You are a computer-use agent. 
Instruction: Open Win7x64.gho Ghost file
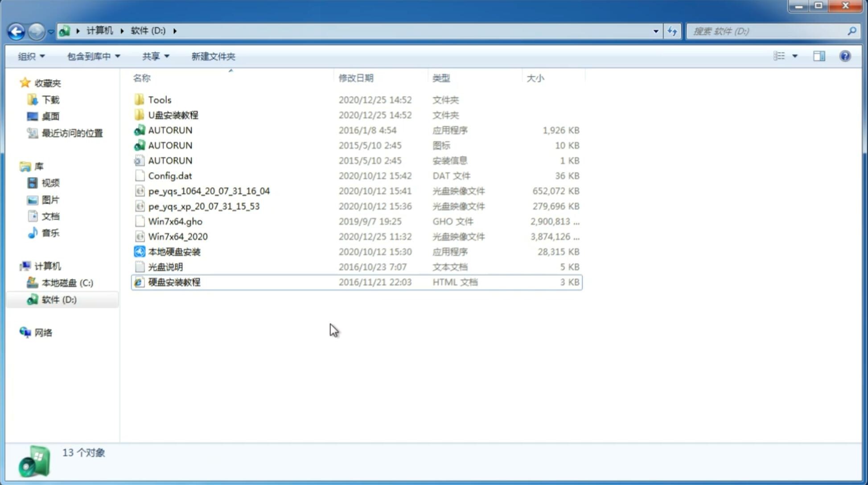tap(175, 221)
